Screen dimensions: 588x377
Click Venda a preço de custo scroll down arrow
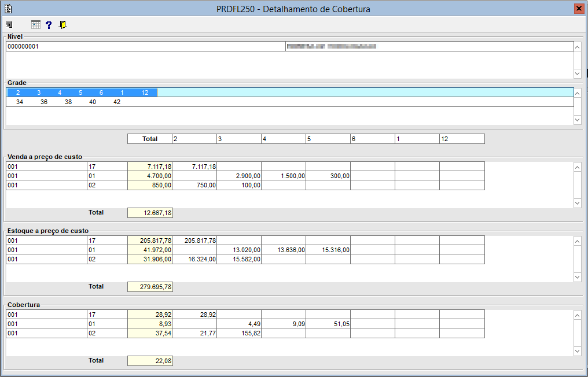point(578,203)
